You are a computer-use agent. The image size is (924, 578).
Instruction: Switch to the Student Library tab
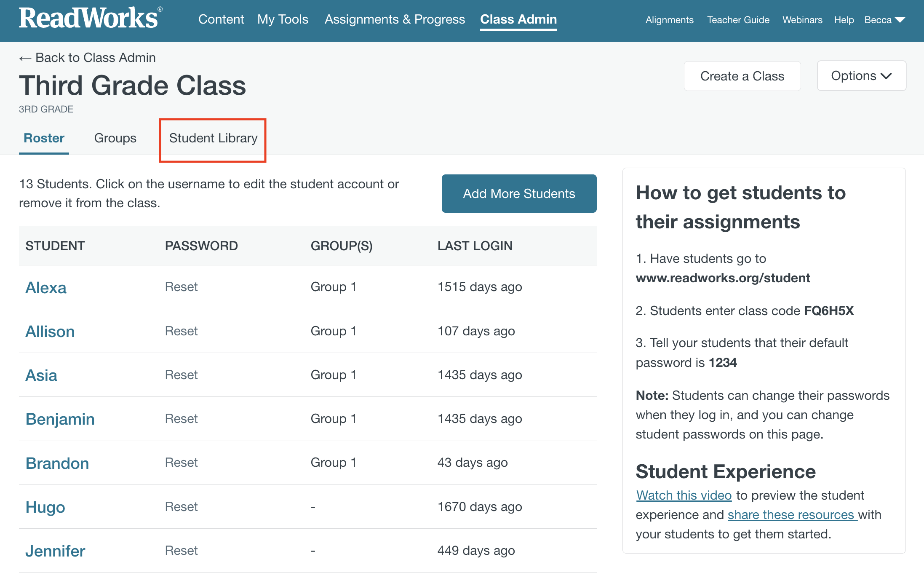point(213,138)
